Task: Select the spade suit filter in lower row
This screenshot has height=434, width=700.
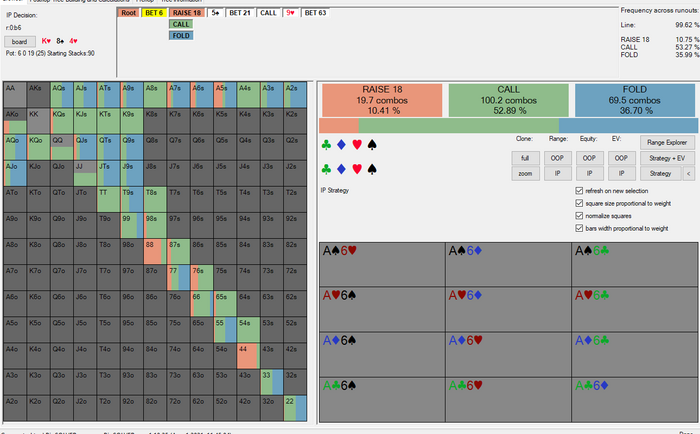Action: click(372, 169)
